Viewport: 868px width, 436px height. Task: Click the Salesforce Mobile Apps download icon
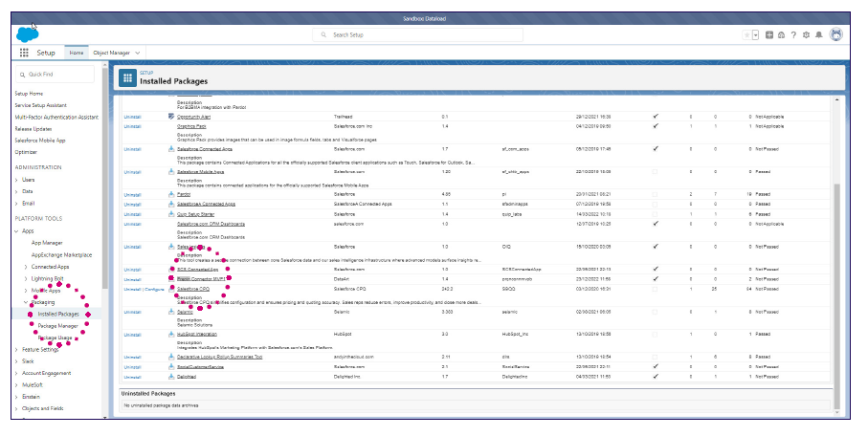[x=171, y=171]
